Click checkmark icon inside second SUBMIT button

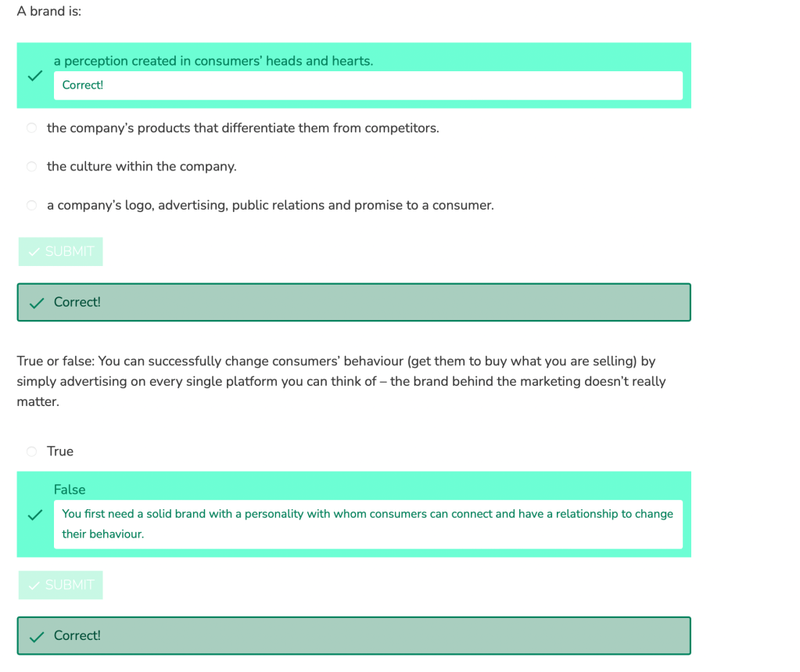tap(34, 585)
